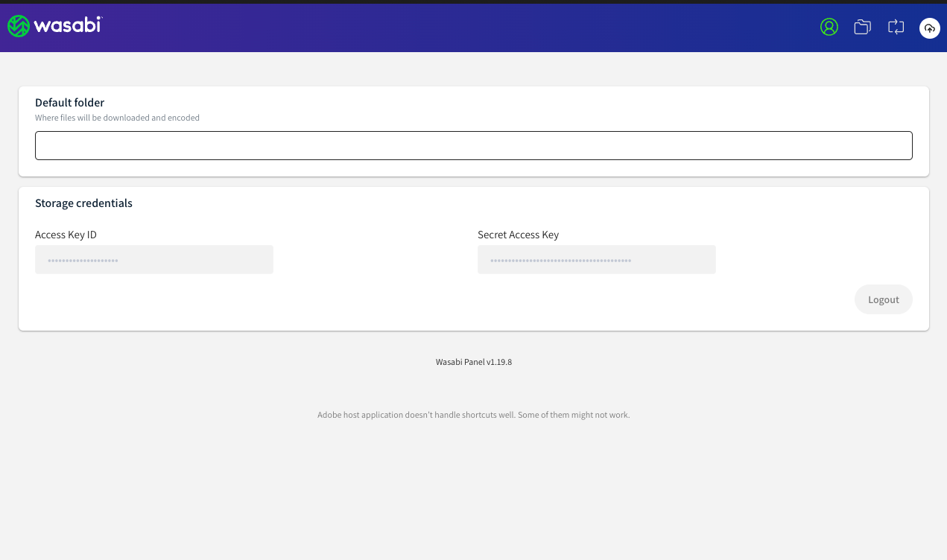This screenshot has width=947, height=560.
Task: Click the Storage credentials heading
Action: click(x=83, y=203)
